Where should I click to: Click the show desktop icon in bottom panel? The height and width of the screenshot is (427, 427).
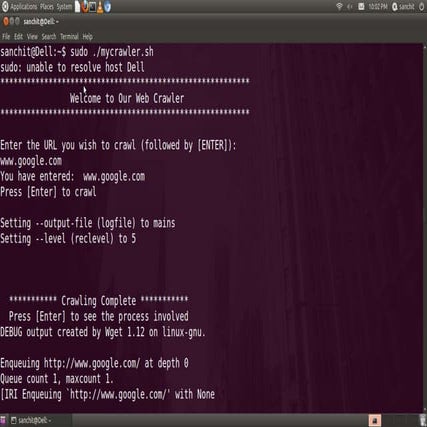tap(3, 420)
